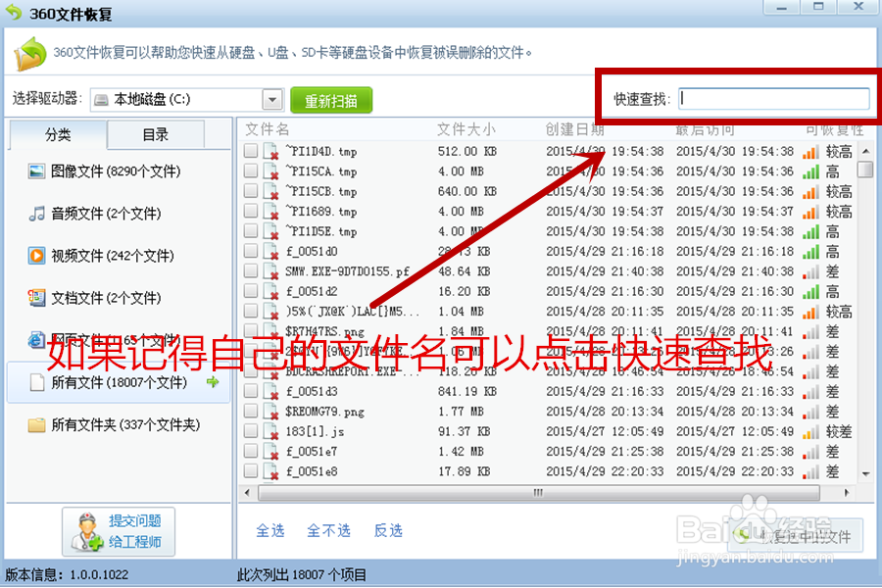Click the 重新扫描 rescan button
The width and height of the screenshot is (882, 588).
[330, 99]
